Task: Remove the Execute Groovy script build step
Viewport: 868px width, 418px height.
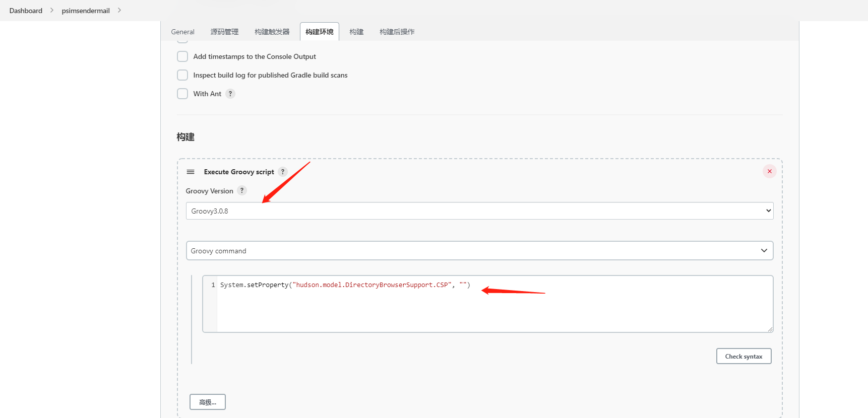Action: coord(769,171)
